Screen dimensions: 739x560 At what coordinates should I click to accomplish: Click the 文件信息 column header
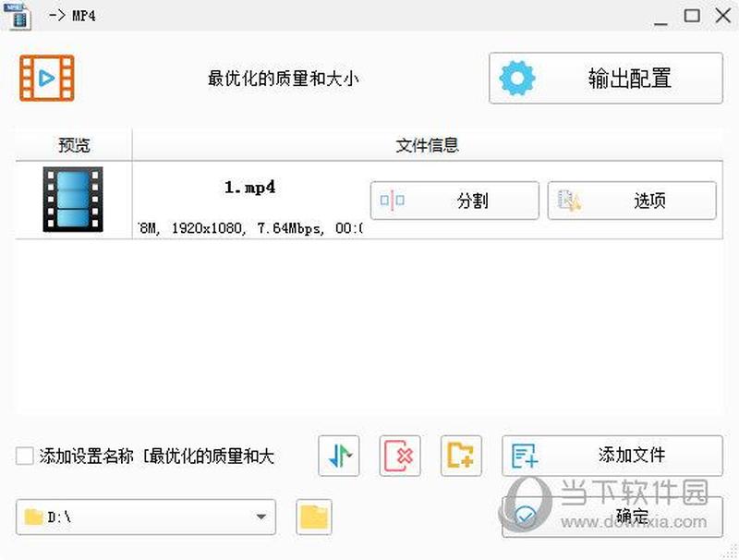click(427, 145)
